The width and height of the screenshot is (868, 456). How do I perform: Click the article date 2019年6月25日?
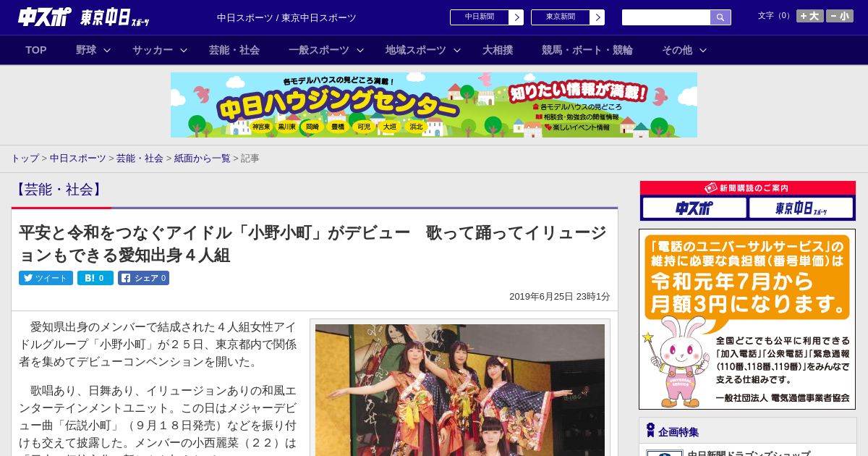coord(559,297)
